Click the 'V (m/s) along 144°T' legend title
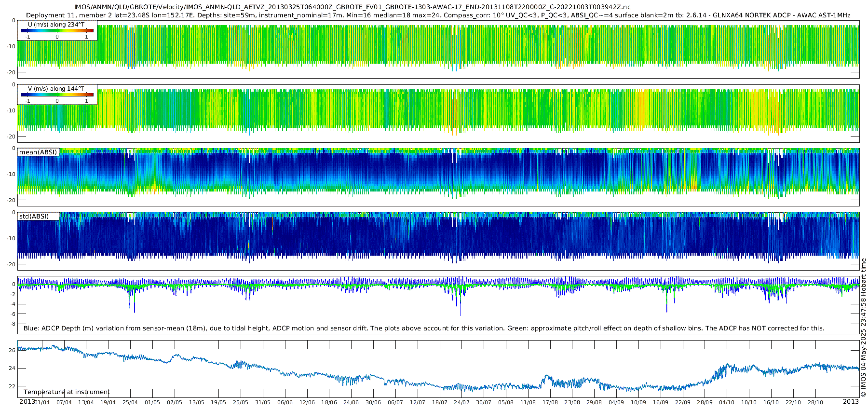 [57, 89]
